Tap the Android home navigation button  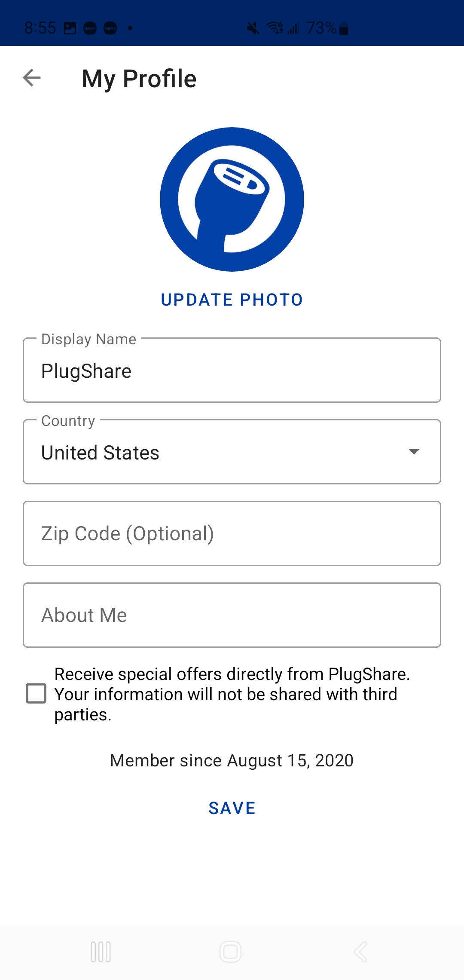(x=231, y=952)
